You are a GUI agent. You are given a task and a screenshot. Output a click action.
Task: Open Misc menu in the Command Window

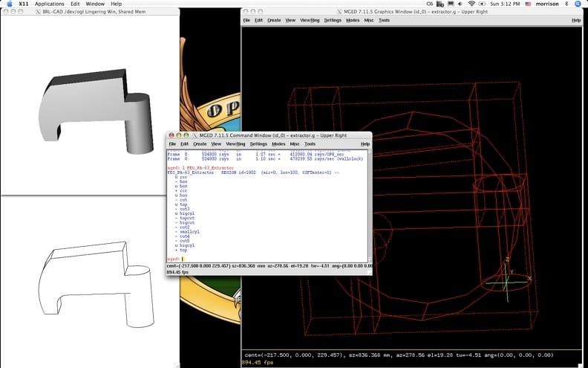coord(295,143)
